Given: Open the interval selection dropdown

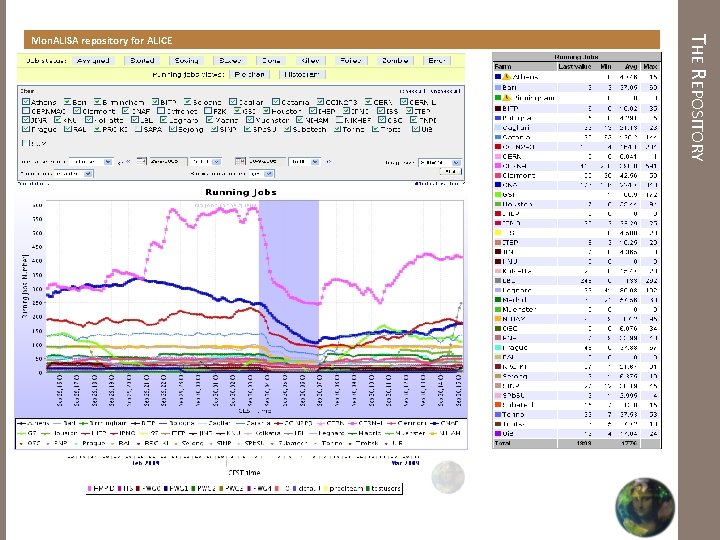Looking at the screenshot, I should pyautogui.click(x=91, y=162).
